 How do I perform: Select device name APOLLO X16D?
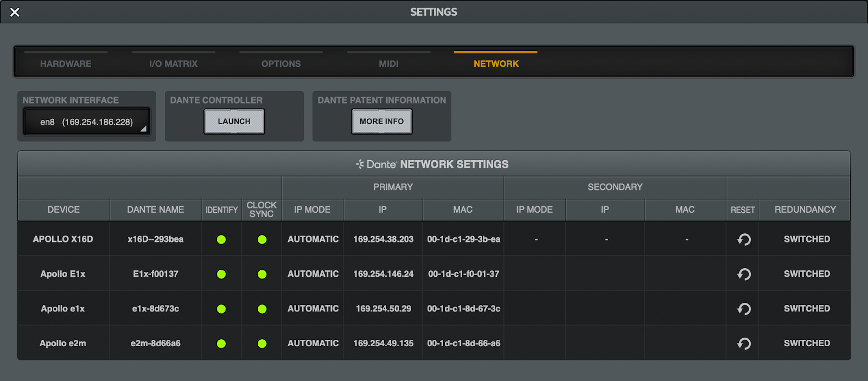tap(63, 239)
